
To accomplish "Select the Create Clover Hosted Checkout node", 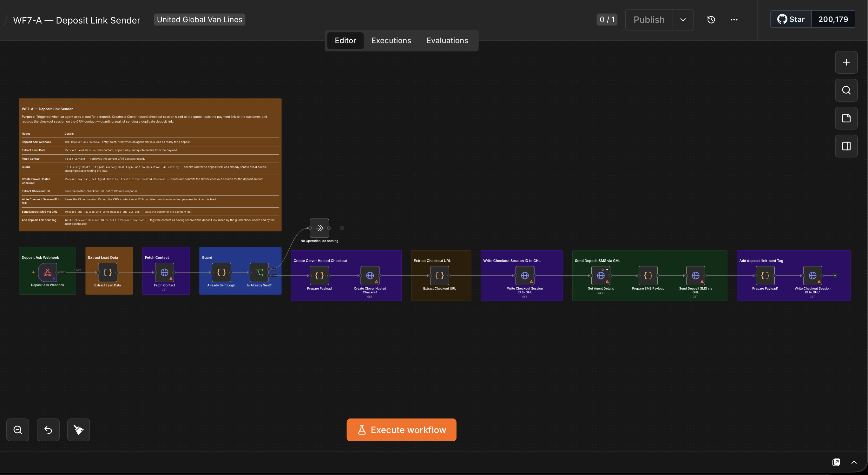I will tap(370, 275).
